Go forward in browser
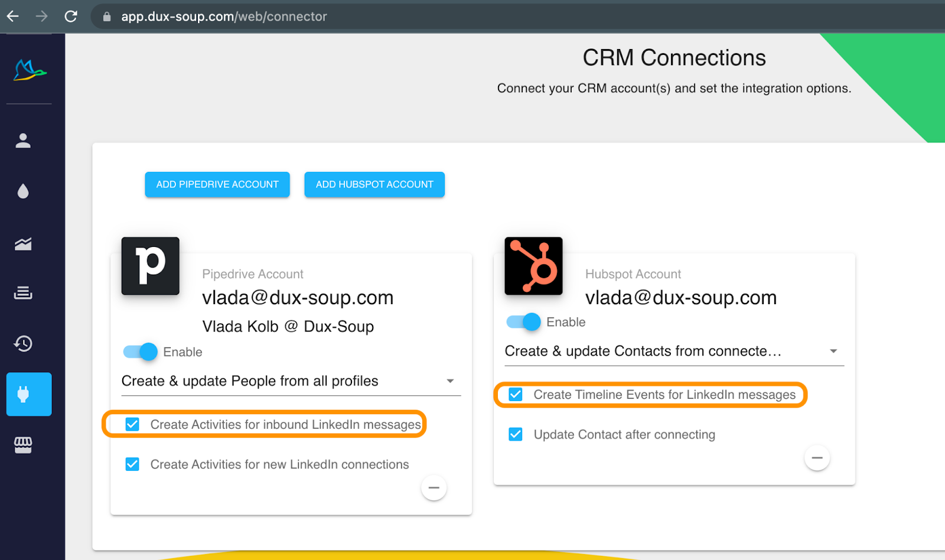 click(x=41, y=17)
